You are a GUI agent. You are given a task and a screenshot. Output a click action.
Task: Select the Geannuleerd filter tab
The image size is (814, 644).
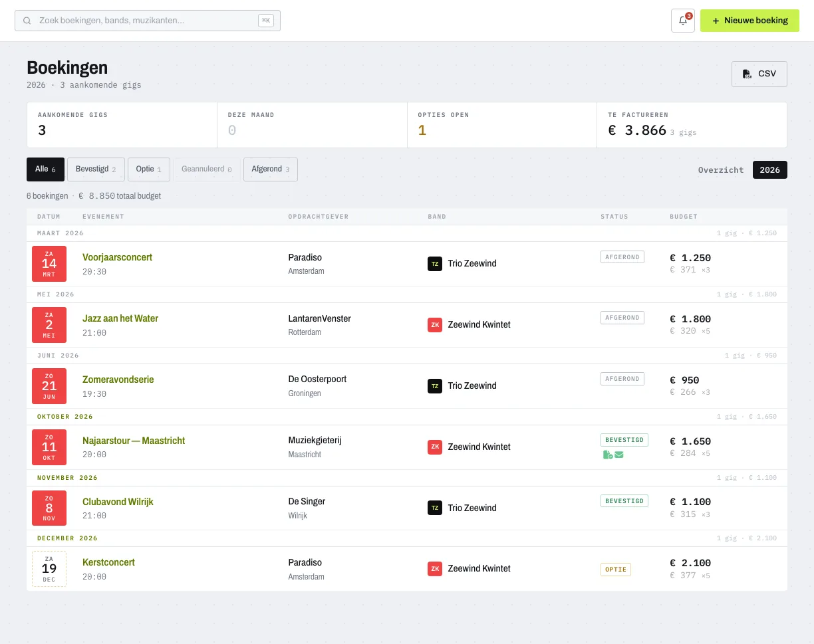pyautogui.click(x=207, y=169)
